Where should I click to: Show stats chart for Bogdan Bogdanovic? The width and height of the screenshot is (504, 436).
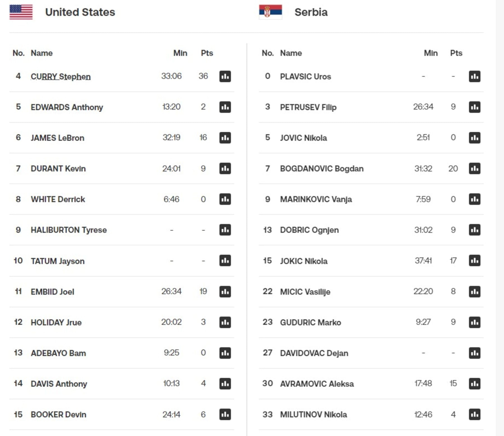[x=475, y=168]
